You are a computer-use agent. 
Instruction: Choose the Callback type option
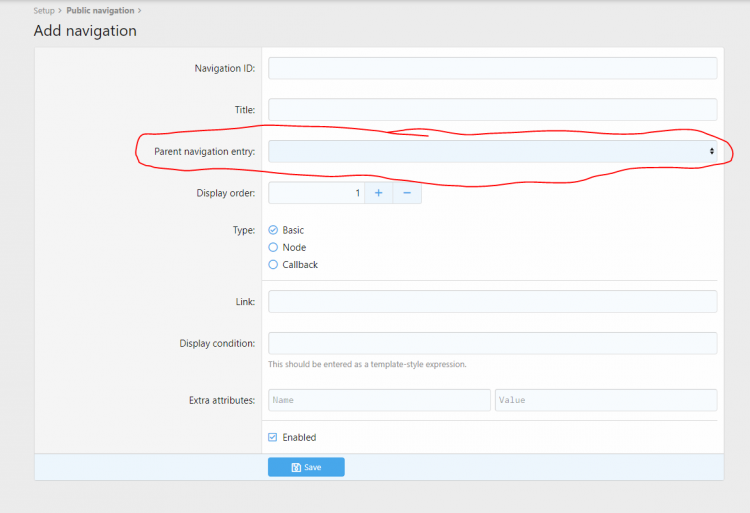pos(273,265)
